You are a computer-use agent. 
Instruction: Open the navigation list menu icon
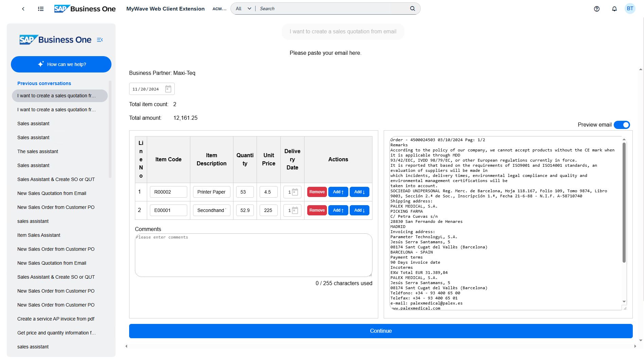[x=41, y=9]
